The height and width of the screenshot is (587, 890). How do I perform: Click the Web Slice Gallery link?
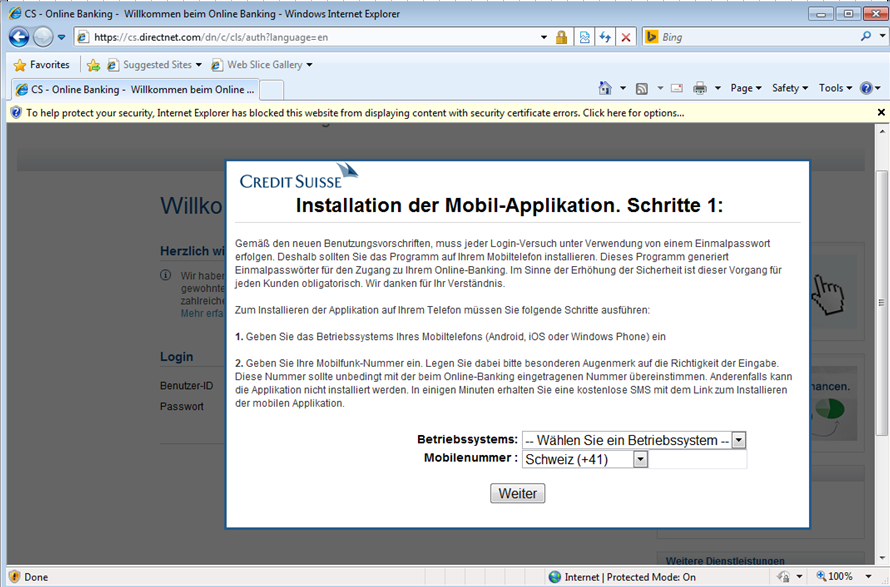point(263,65)
